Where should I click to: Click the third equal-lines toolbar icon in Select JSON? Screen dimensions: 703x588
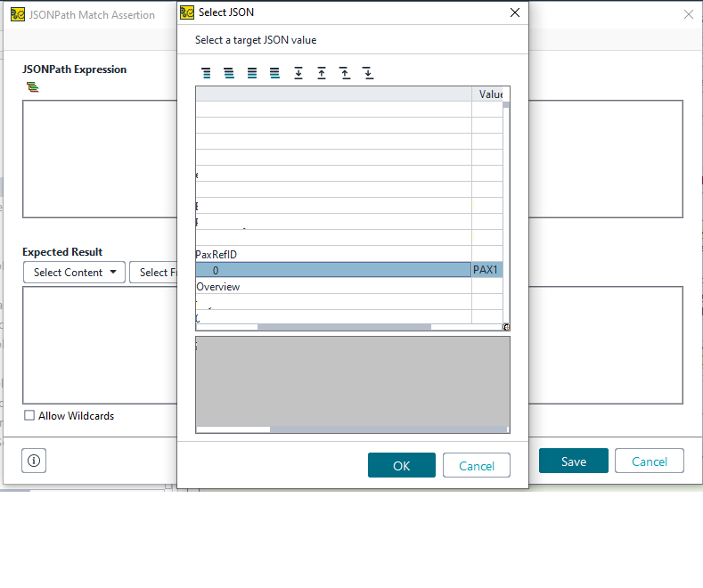pyautogui.click(x=252, y=73)
